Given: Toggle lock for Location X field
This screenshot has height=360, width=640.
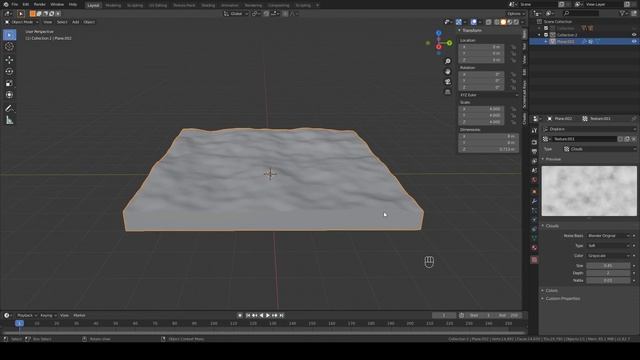Looking at the screenshot, I should [513, 47].
